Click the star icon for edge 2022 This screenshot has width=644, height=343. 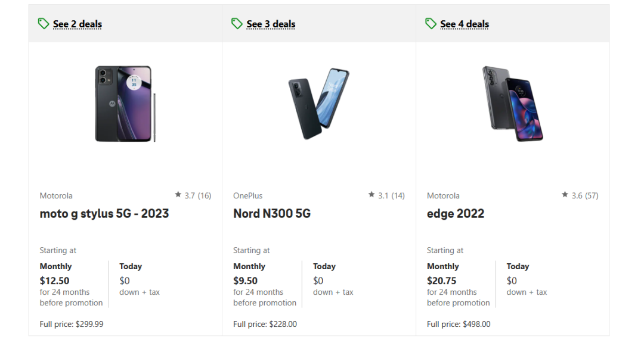pos(565,195)
